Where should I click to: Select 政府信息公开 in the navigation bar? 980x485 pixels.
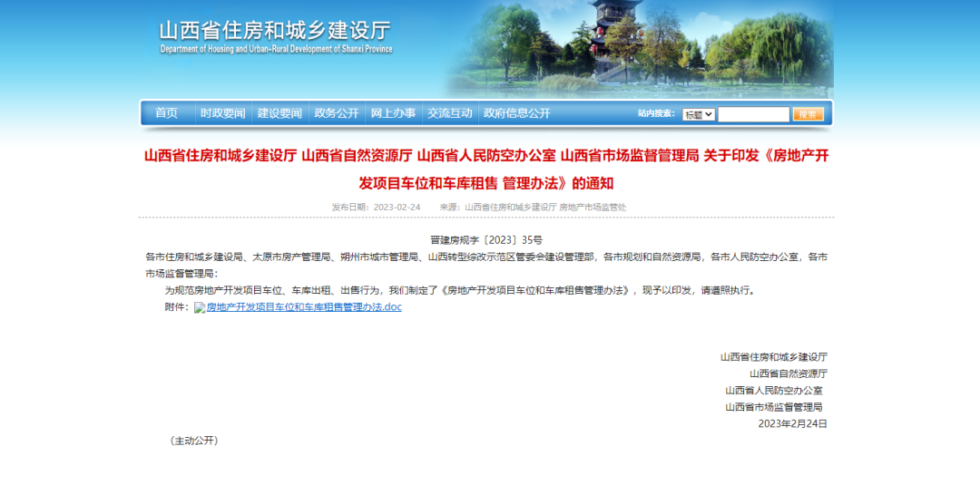(x=517, y=113)
